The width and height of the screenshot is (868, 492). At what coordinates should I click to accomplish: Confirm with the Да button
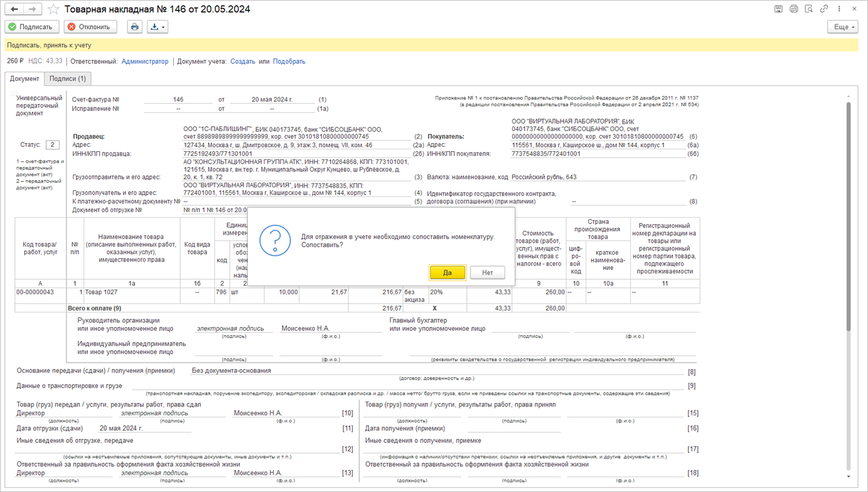[447, 272]
